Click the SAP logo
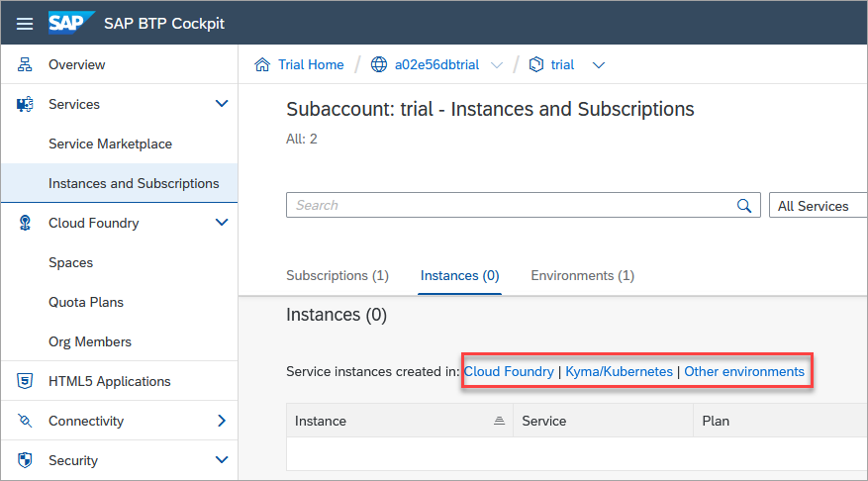The width and height of the screenshot is (868, 481). (x=71, y=23)
